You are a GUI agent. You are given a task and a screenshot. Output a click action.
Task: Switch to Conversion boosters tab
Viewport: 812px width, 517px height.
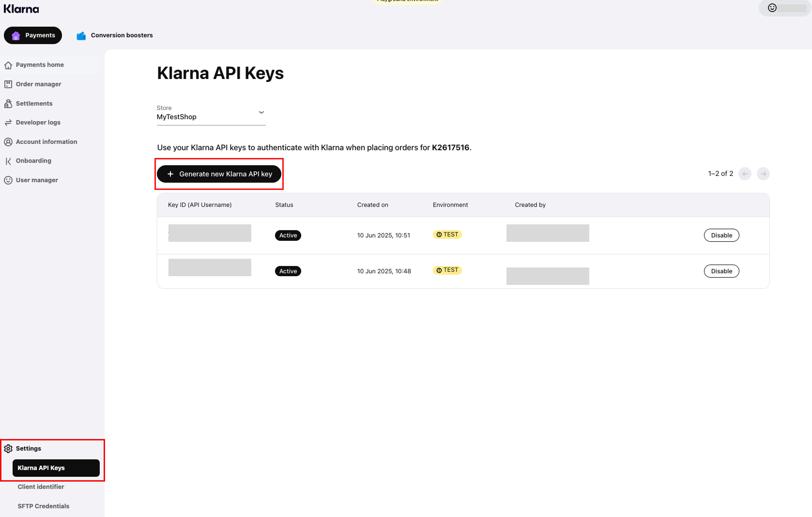point(115,35)
